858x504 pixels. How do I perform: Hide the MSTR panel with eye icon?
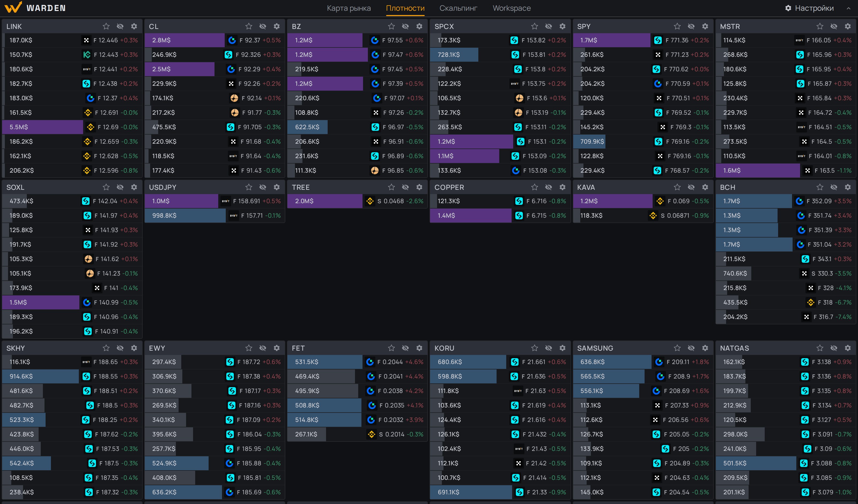[834, 26]
